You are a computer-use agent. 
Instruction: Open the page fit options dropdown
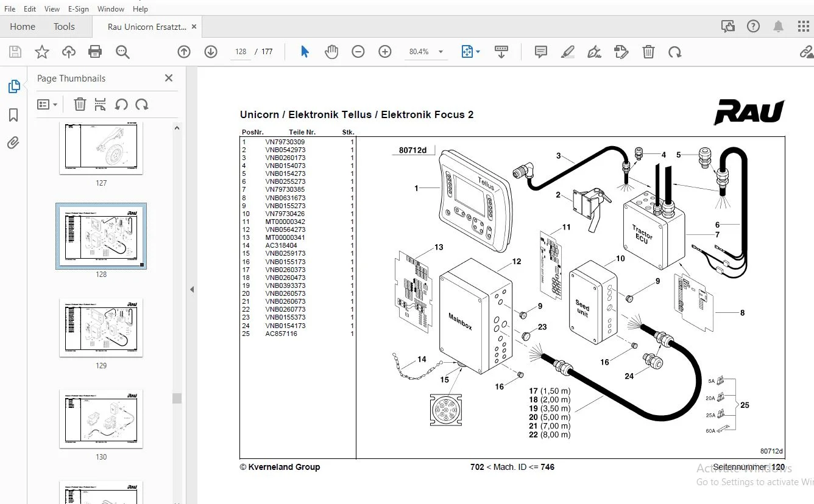tap(470, 52)
